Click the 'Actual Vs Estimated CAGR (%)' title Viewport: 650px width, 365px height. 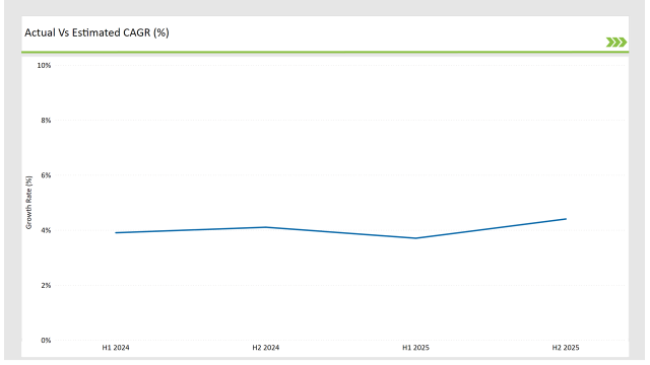(x=97, y=33)
